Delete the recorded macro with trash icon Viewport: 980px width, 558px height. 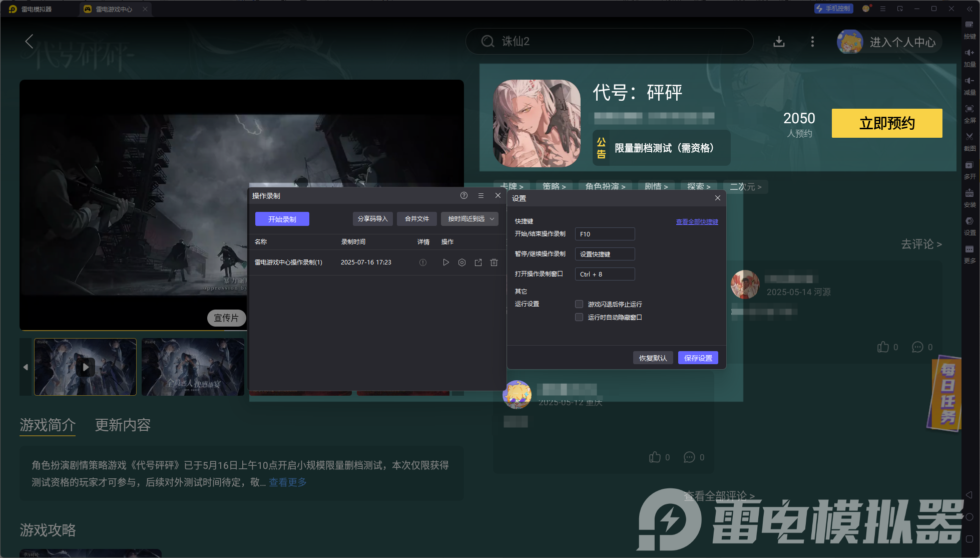(x=494, y=262)
